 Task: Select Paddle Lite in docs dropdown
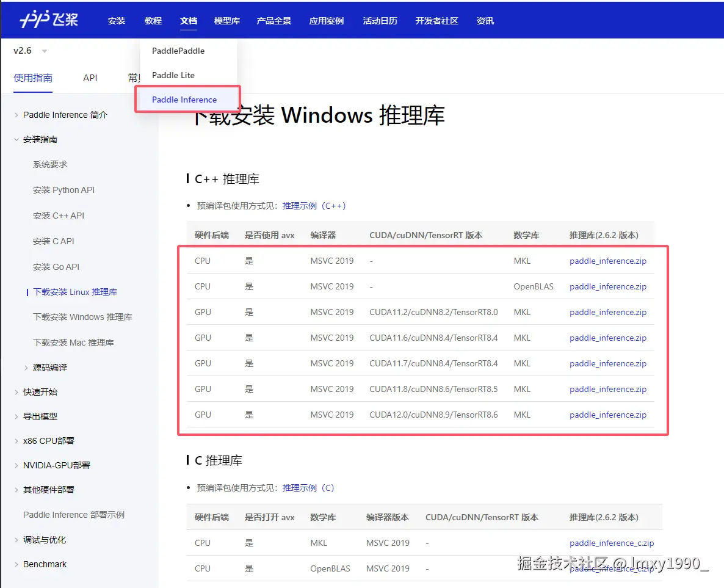(x=173, y=75)
